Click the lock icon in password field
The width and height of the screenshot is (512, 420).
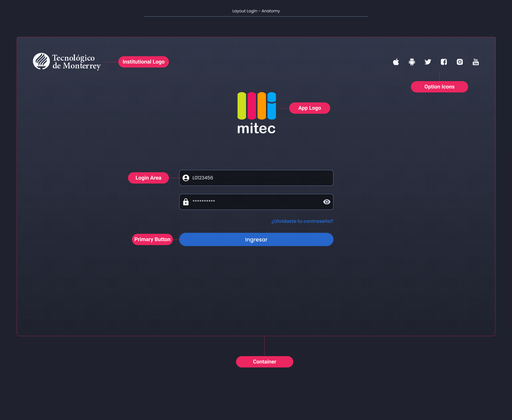coord(186,202)
